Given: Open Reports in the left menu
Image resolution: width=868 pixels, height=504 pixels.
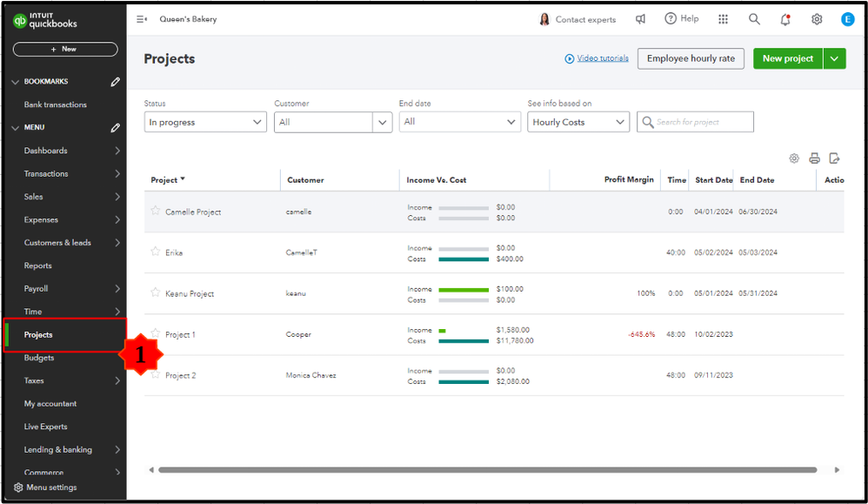Looking at the screenshot, I should (38, 265).
